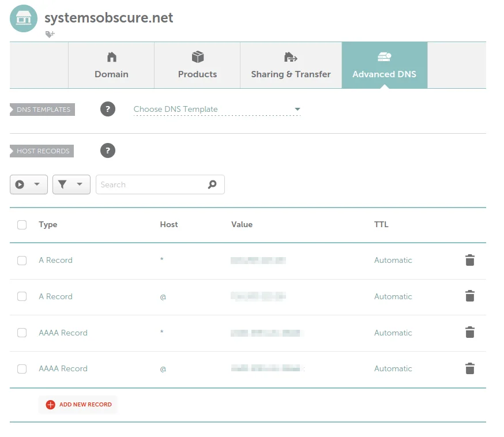The width and height of the screenshot is (504, 437).
Task: Select the checkbox for the @ AAAA Record row
Action: [22, 368]
